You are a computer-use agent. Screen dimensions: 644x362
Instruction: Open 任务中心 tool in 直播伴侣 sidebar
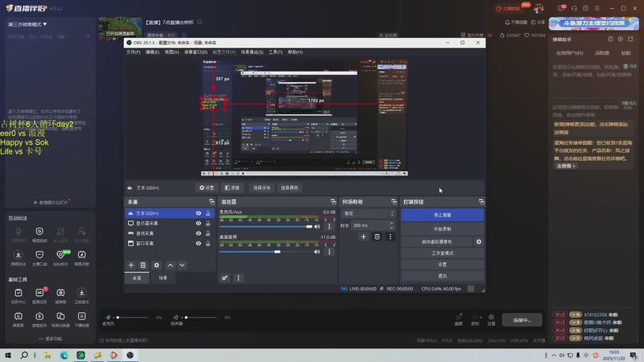tap(18, 295)
